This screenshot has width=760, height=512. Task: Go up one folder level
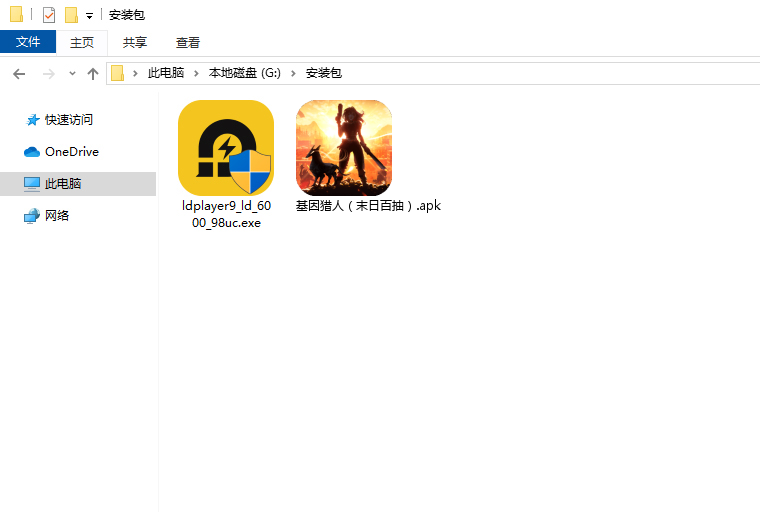(x=93, y=74)
